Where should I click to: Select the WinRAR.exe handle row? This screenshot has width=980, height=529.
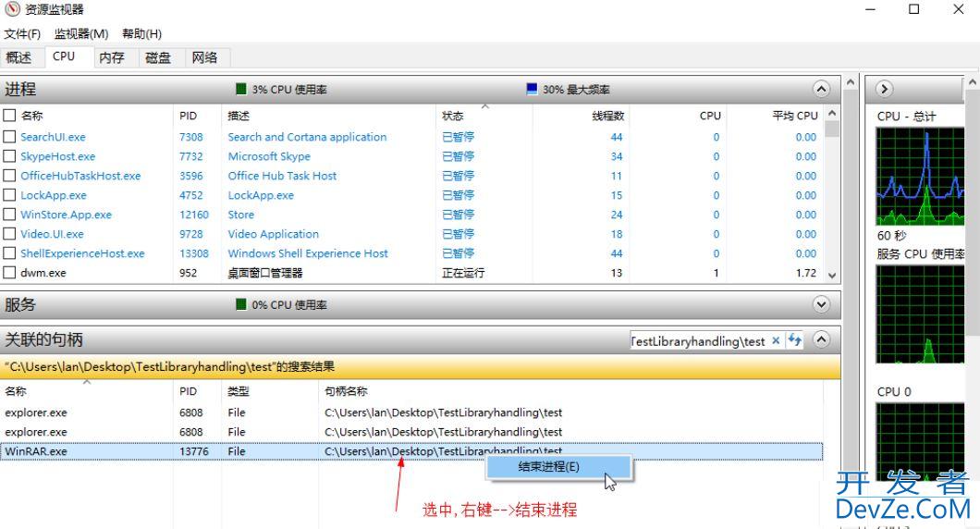pos(411,451)
